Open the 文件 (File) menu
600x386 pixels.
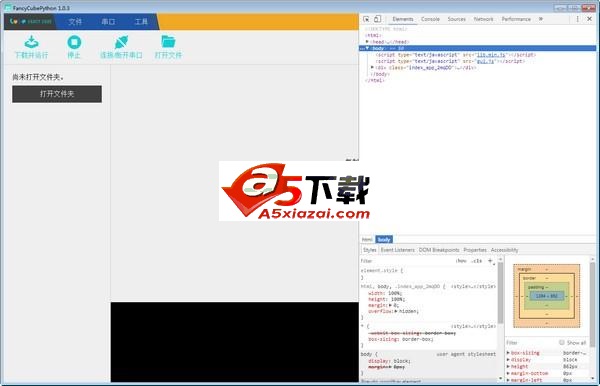pyautogui.click(x=75, y=22)
